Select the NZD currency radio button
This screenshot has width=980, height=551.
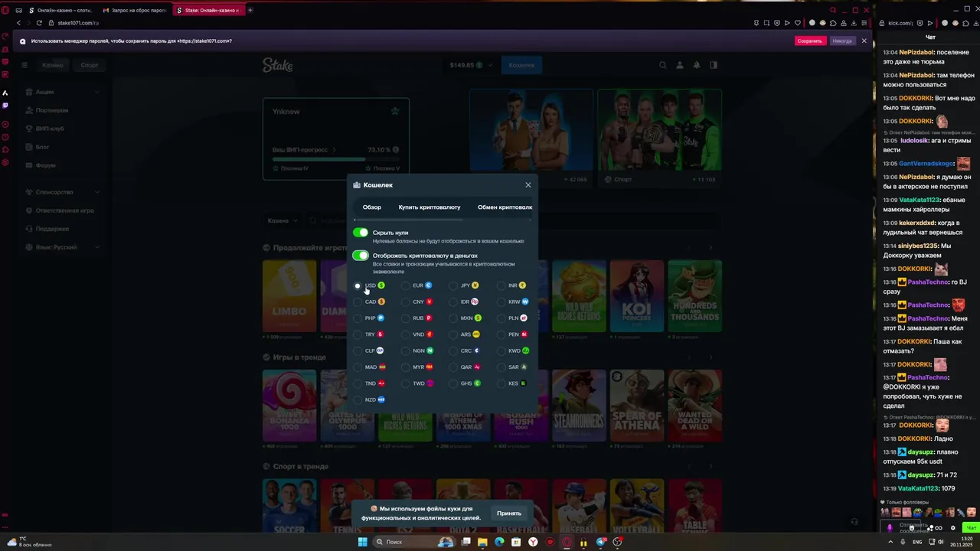(358, 399)
